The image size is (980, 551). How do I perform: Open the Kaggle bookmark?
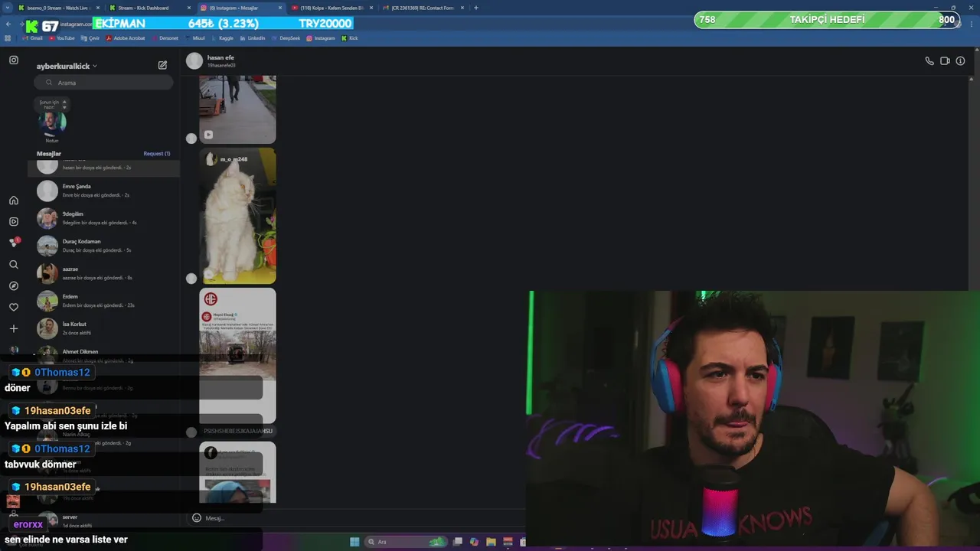click(223, 38)
